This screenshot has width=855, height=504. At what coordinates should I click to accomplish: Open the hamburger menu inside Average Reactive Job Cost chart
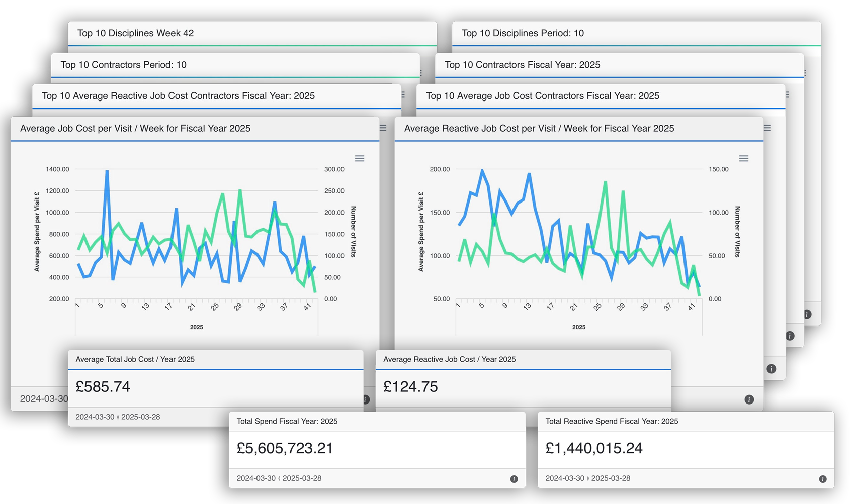click(x=743, y=158)
